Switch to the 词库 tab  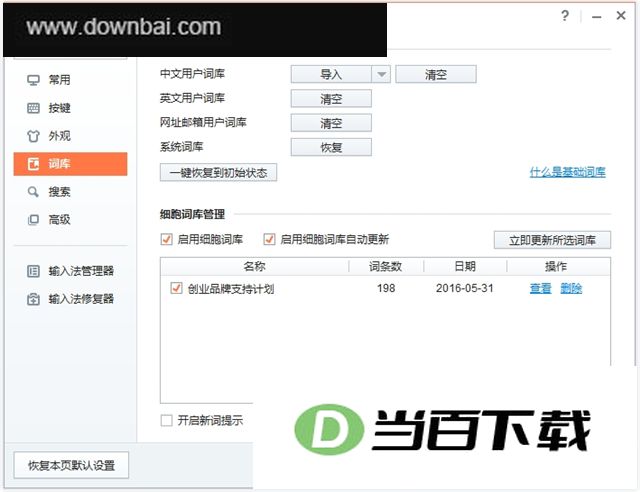70,164
